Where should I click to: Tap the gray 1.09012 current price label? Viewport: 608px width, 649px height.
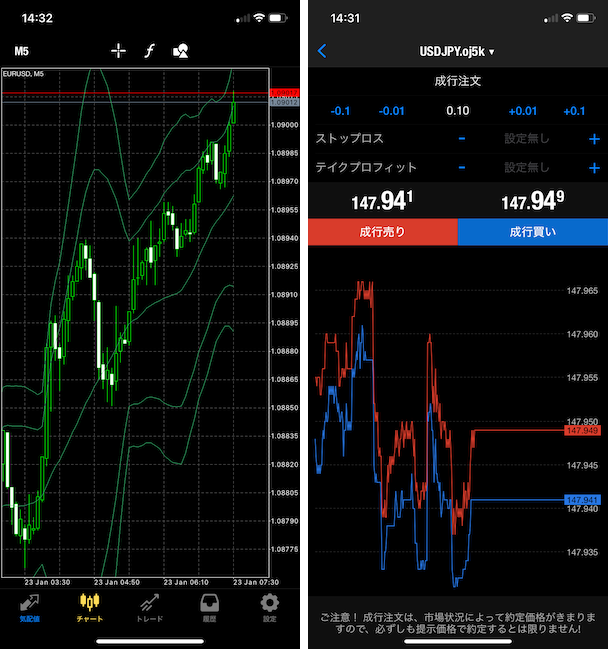pos(284,102)
